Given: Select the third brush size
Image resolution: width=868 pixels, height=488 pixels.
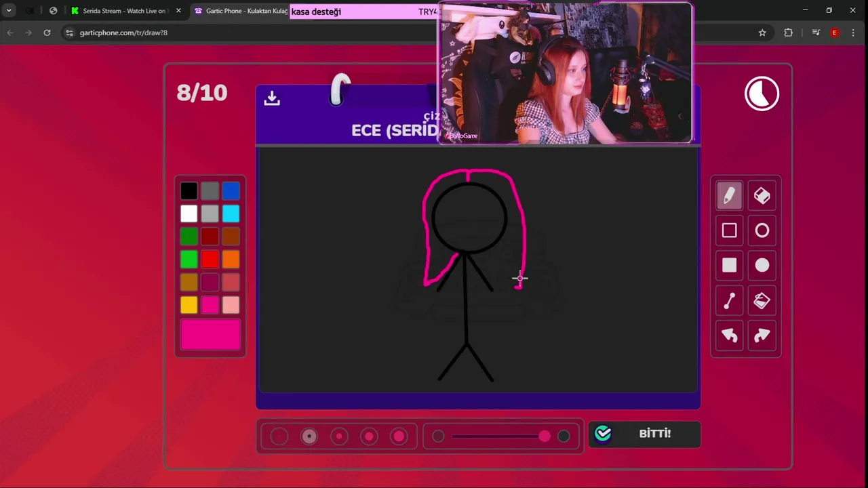Looking at the screenshot, I should coord(339,436).
